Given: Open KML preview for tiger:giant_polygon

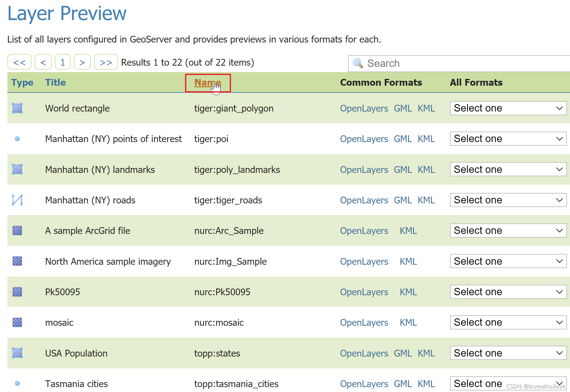Looking at the screenshot, I should pos(426,108).
